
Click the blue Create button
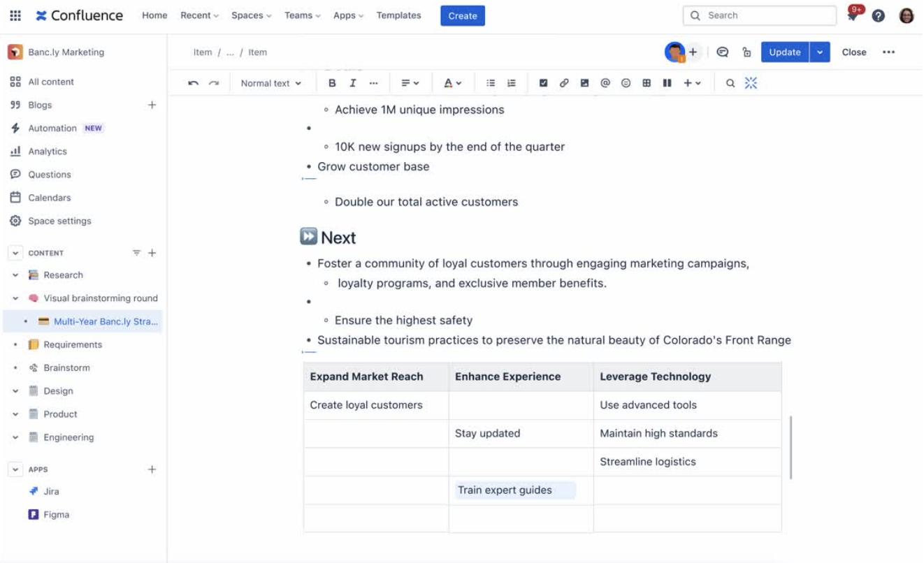point(462,15)
